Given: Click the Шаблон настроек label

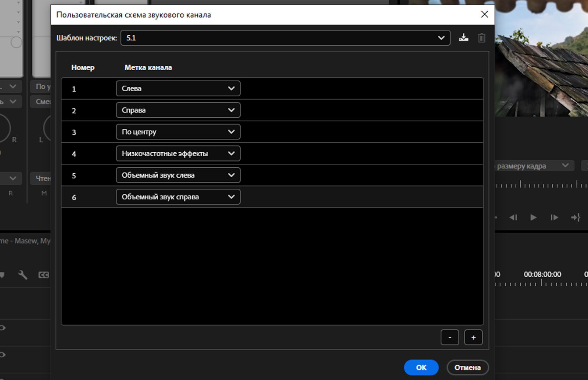Looking at the screenshot, I should pos(87,38).
